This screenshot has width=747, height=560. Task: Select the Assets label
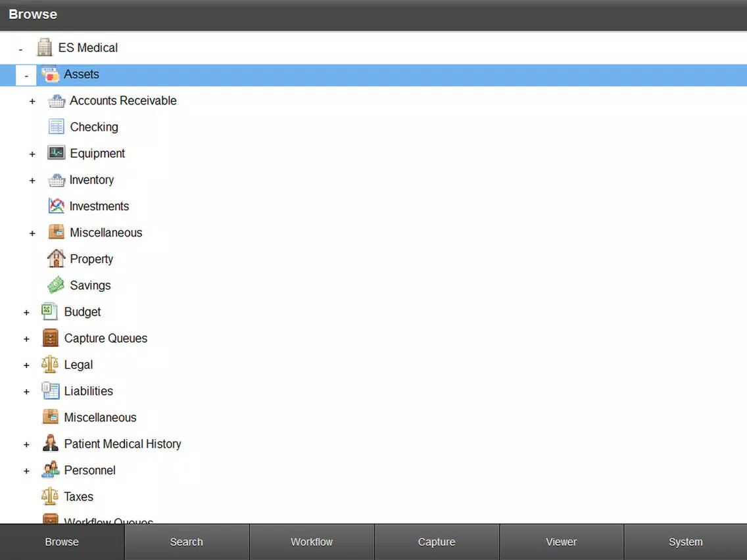82,74
